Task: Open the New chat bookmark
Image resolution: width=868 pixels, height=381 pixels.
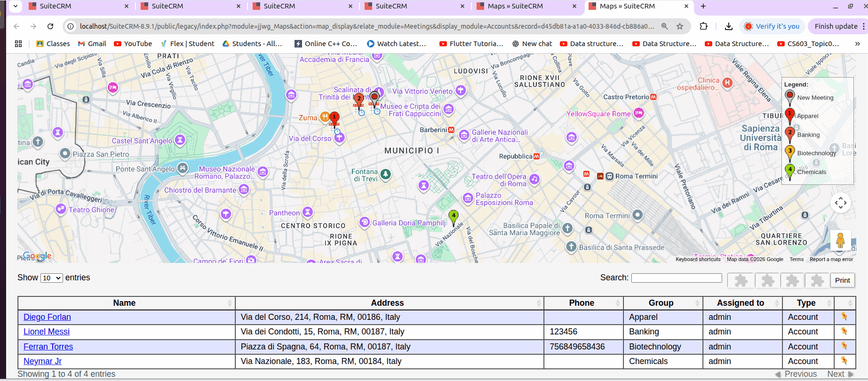Action: pyautogui.click(x=532, y=44)
